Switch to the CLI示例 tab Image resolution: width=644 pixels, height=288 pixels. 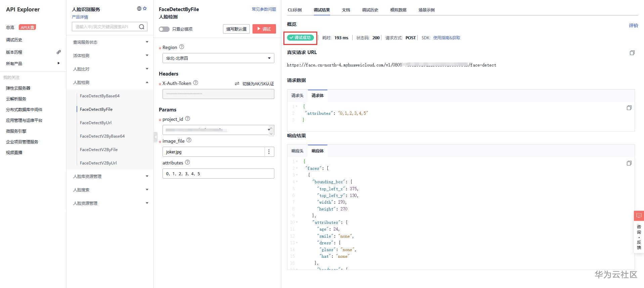[x=294, y=10]
